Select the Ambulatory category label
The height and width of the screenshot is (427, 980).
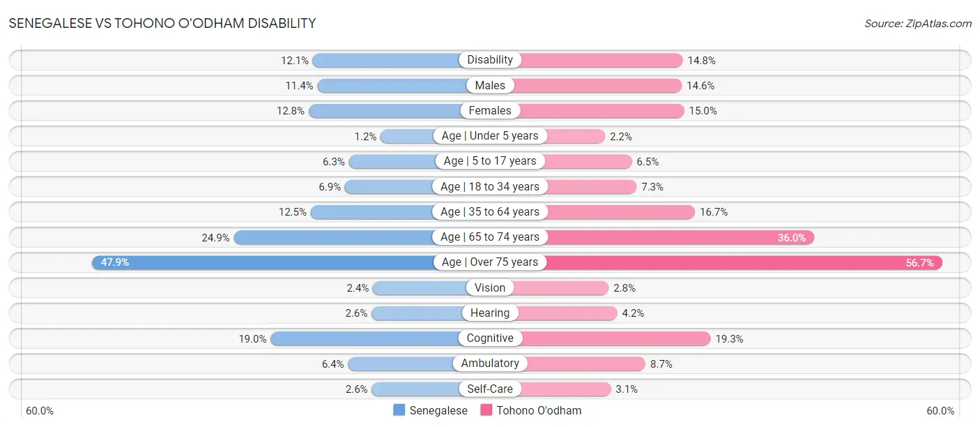point(490,364)
